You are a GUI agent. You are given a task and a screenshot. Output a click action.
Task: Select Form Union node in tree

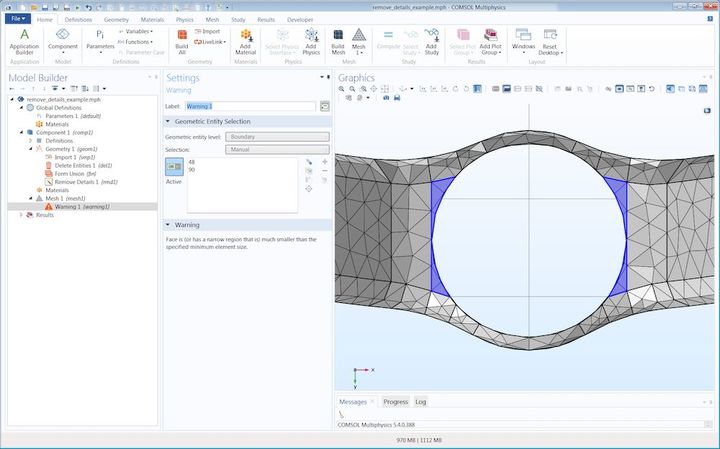coord(71,174)
